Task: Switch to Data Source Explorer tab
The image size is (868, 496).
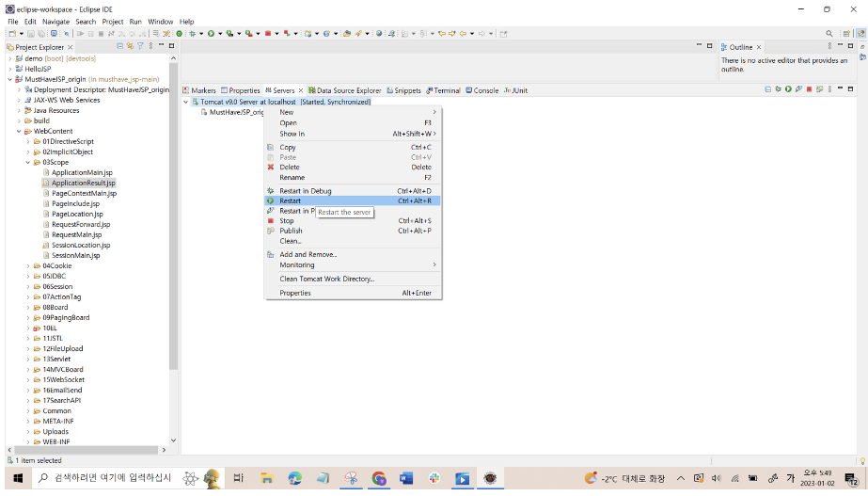Action: 344,90
